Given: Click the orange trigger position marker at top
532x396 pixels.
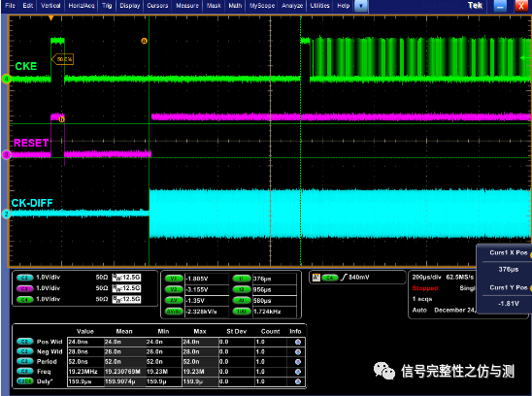Looking at the screenshot, I should [x=50, y=18].
